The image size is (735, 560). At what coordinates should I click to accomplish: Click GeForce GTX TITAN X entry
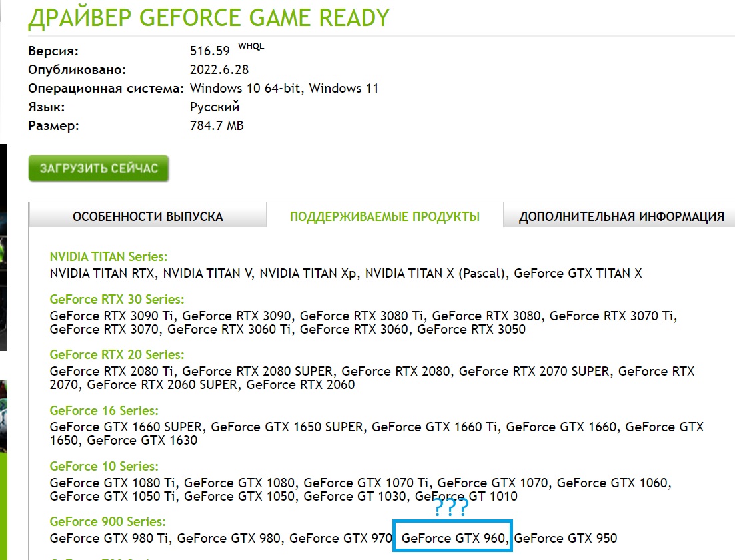tap(578, 274)
